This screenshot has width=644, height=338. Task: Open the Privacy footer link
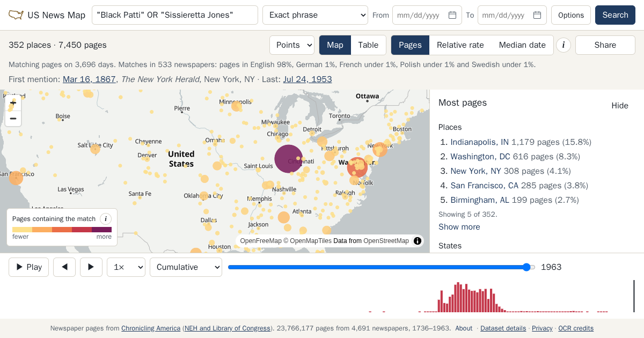point(542,328)
